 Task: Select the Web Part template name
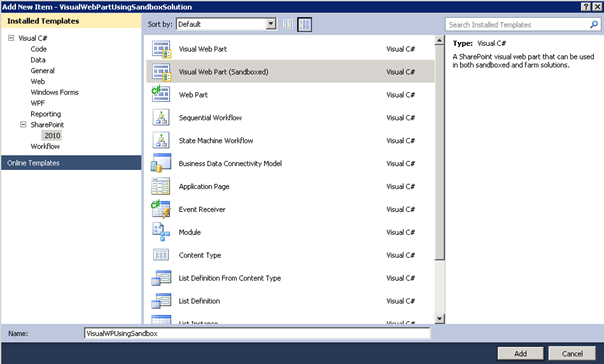click(x=193, y=95)
